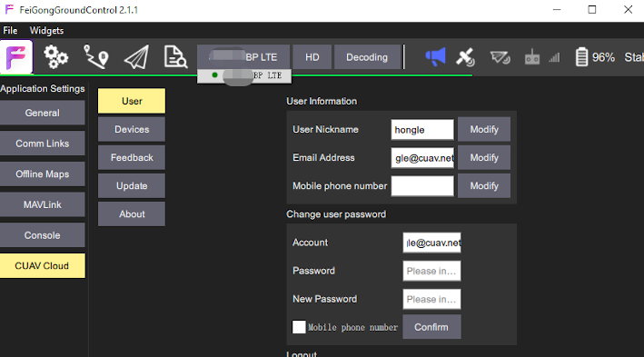Show GPS satellite status icon
Screen dimensions: 644x357
465,57
